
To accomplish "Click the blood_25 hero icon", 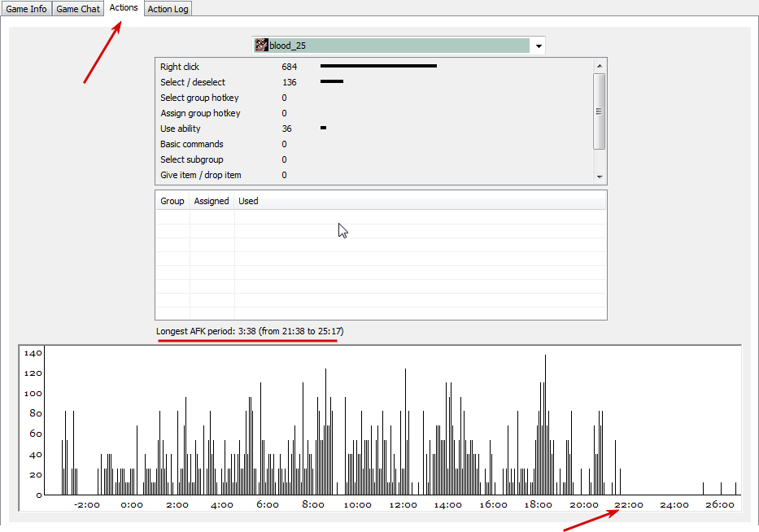I will 261,45.
